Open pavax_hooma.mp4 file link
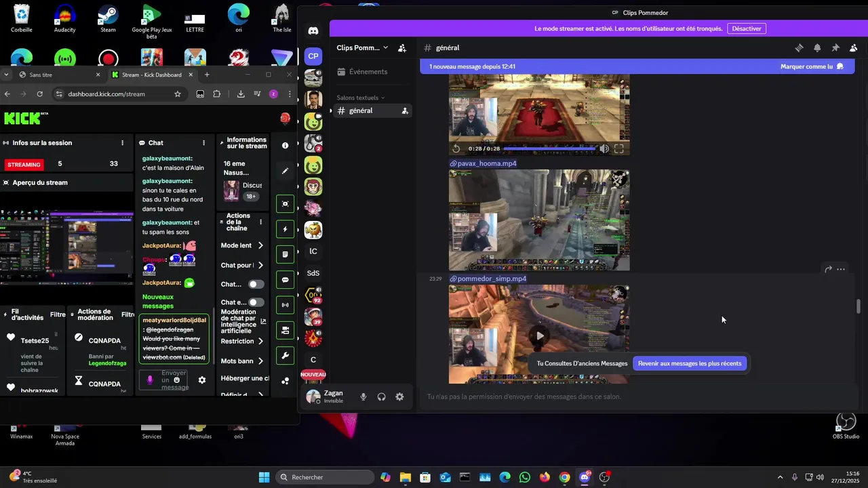Image resolution: width=868 pixels, height=488 pixels. 487,163
